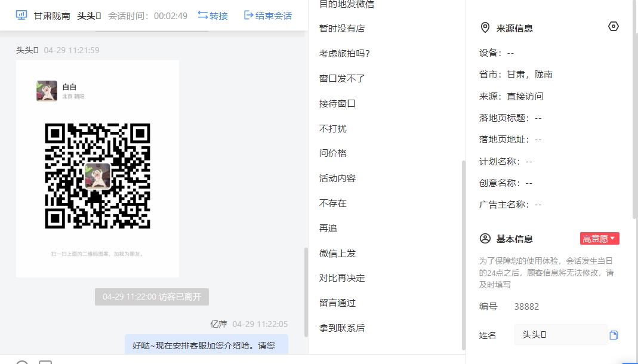Click the 访客已离开 system notice
The height and width of the screenshot is (364, 638).
point(152,297)
